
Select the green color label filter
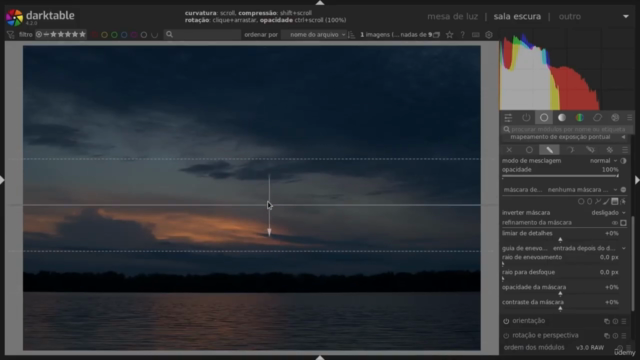[x=114, y=35]
